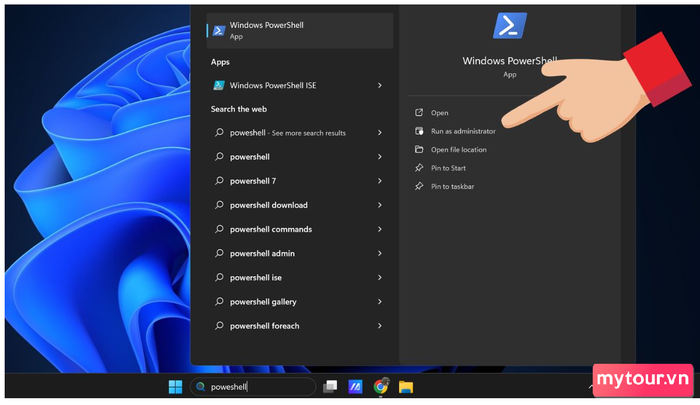Click the Windows PowerShell ISE app icon
The height and width of the screenshot is (405, 700).
(219, 85)
